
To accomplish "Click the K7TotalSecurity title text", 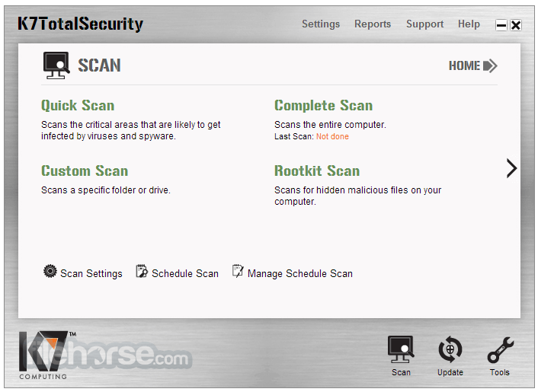I will 80,24.
